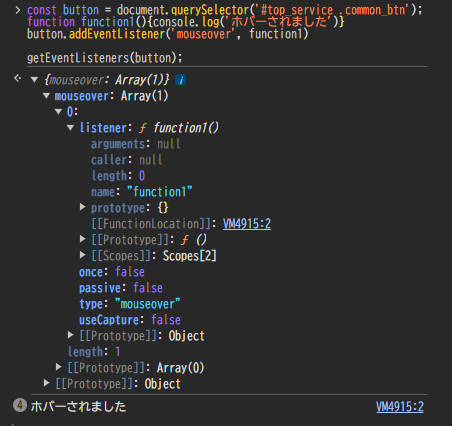
Task: Open the VM4915:2 FunctionLocation link
Action: click(247, 224)
